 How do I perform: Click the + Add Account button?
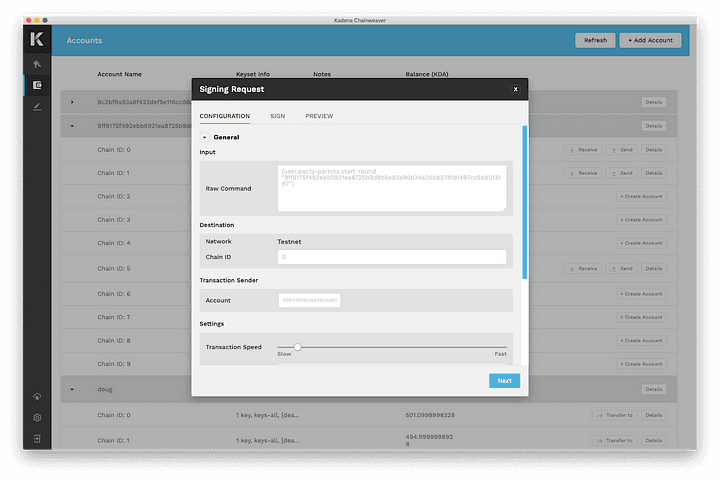point(650,40)
